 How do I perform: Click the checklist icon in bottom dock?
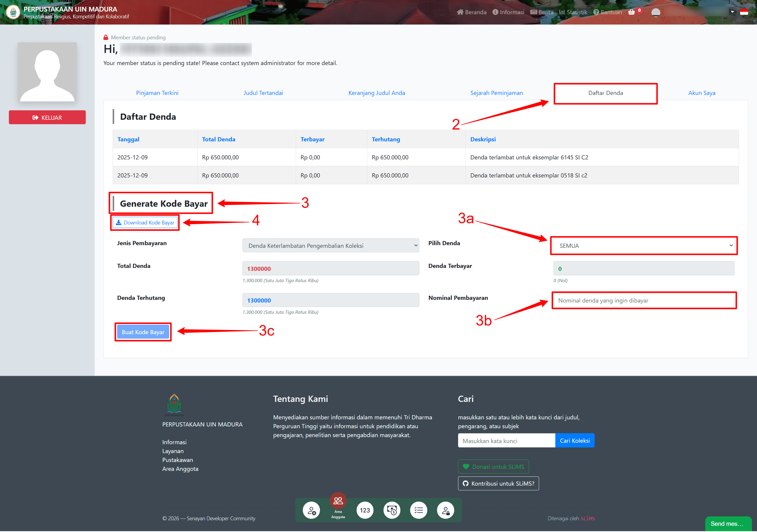418,510
